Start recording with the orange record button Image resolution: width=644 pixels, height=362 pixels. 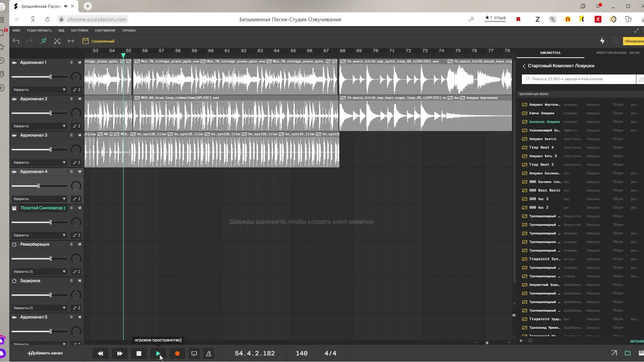coord(177,353)
